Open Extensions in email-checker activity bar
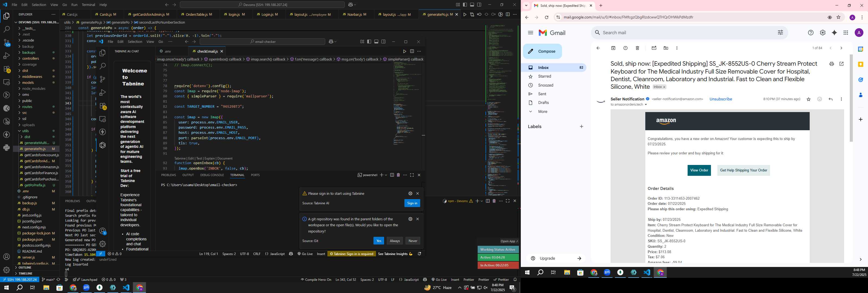Viewport: 868px width, 293px height. pyautogui.click(x=103, y=106)
